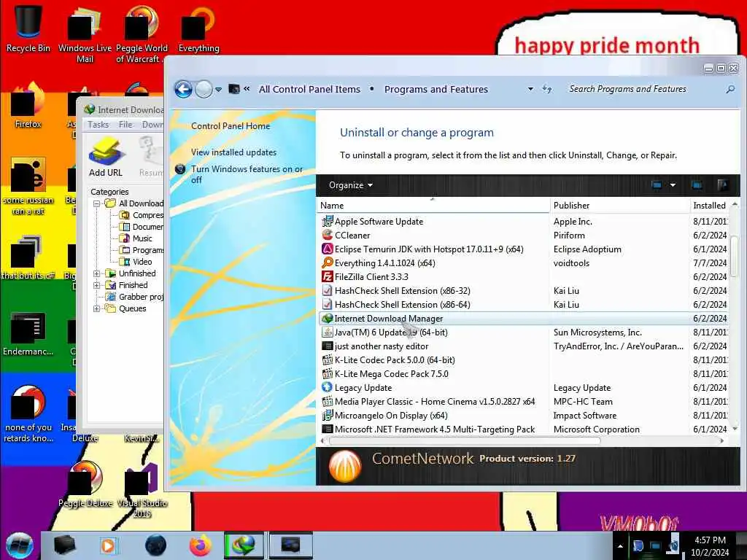747x560 pixels.
Task: Expand the Queues category in IDM
Action: pos(97,308)
